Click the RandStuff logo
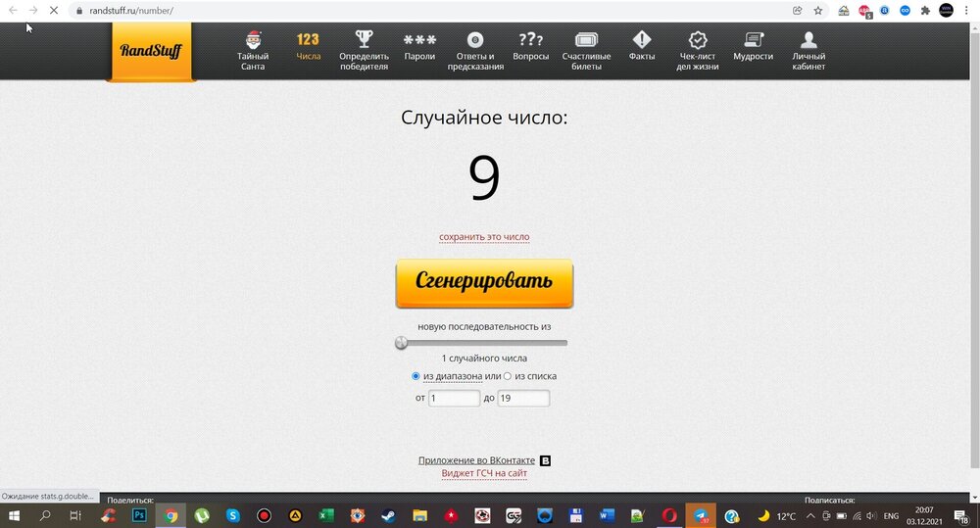The height and width of the screenshot is (528, 980). 151,51
